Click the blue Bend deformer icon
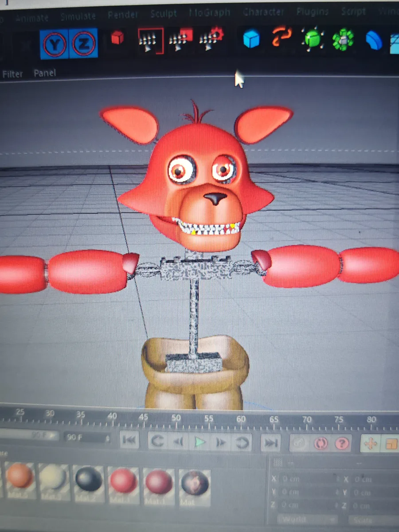This screenshot has height=532, width=399. click(373, 41)
